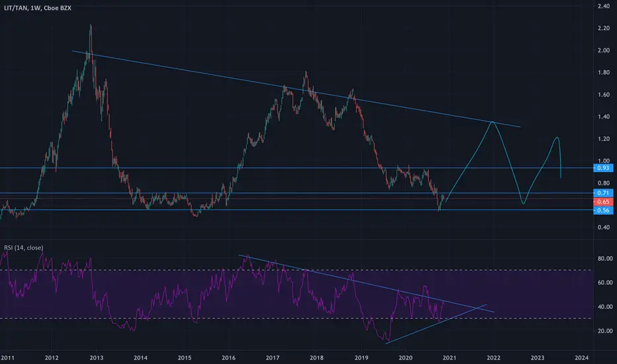617x364 pixels.
Task: Select the descending RSI resistance trendline
Action: [x=366, y=284]
